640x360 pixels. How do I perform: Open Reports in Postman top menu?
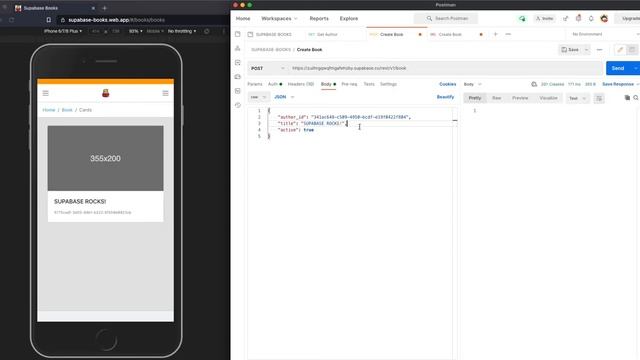pos(319,18)
